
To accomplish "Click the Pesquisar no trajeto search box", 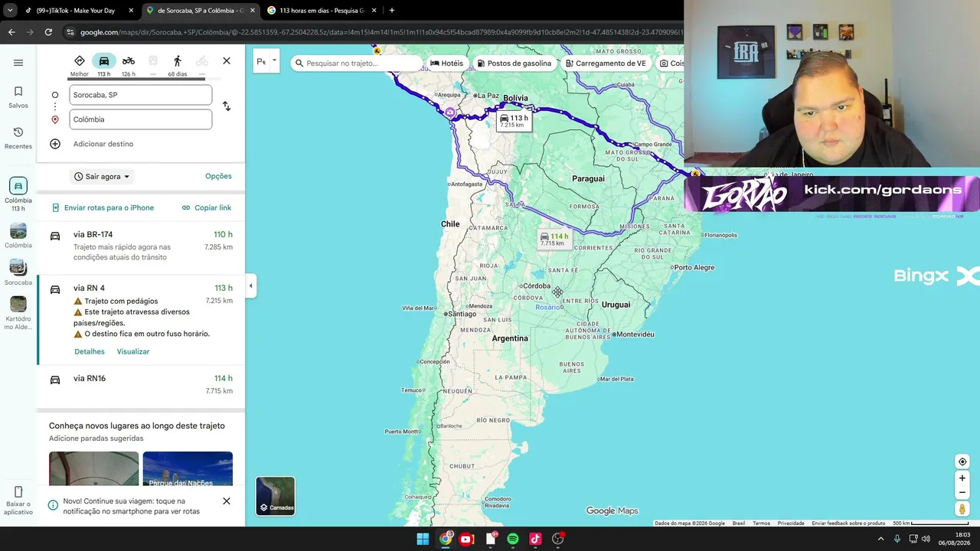I will click(358, 64).
